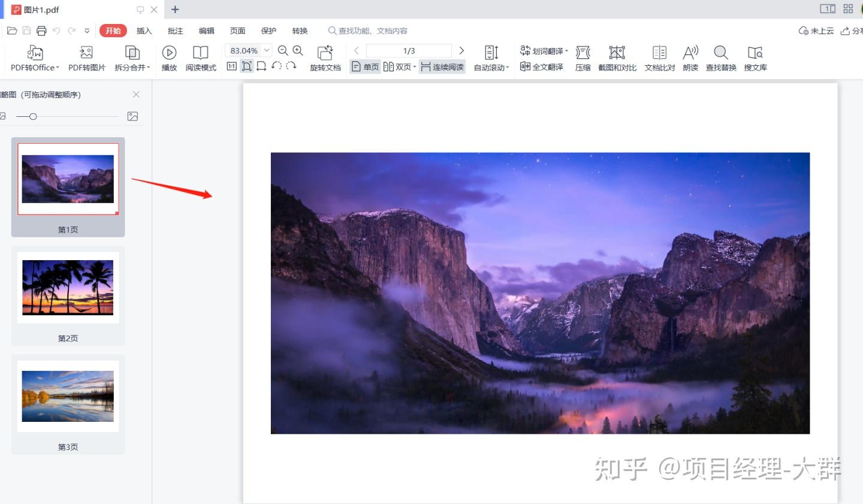The width and height of the screenshot is (863, 504).
Task: Go to the next page arrow
Action: click(x=461, y=50)
